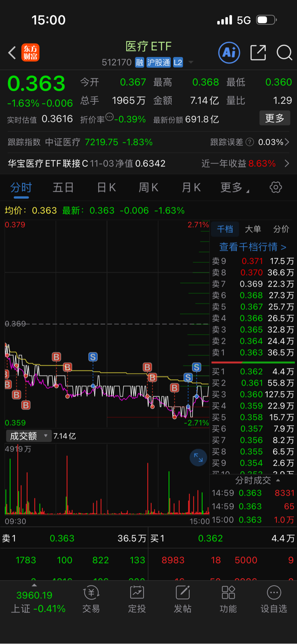The width and height of the screenshot is (297, 644).
Task: Tap the large 0.363 latest price
Action: pyautogui.click(x=36, y=84)
